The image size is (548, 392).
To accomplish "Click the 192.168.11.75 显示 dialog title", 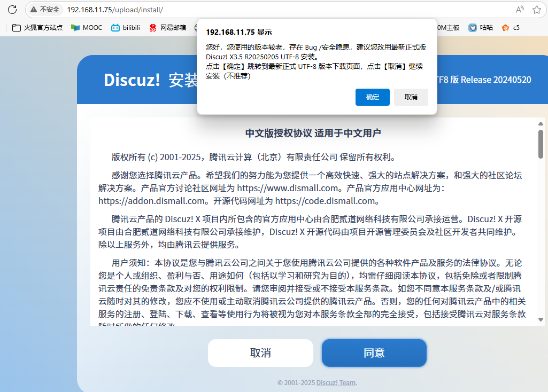I will click(239, 32).
